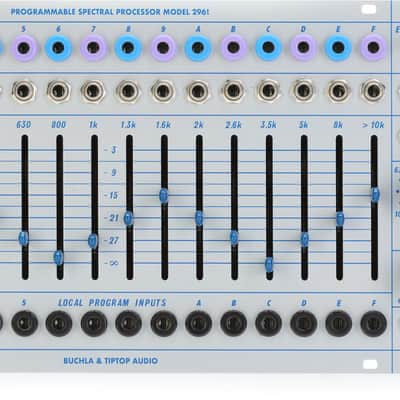Image resolution: width=400 pixels, height=400 pixels.
Task: Click the black program input jack labeled A
Action: (x=199, y=323)
